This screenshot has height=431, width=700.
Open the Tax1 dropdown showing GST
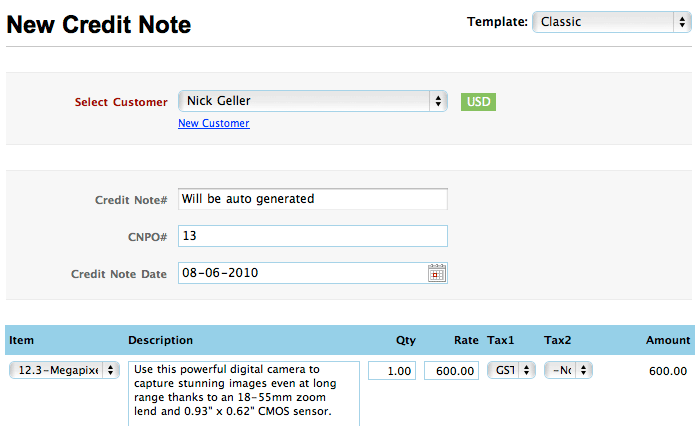(511, 370)
